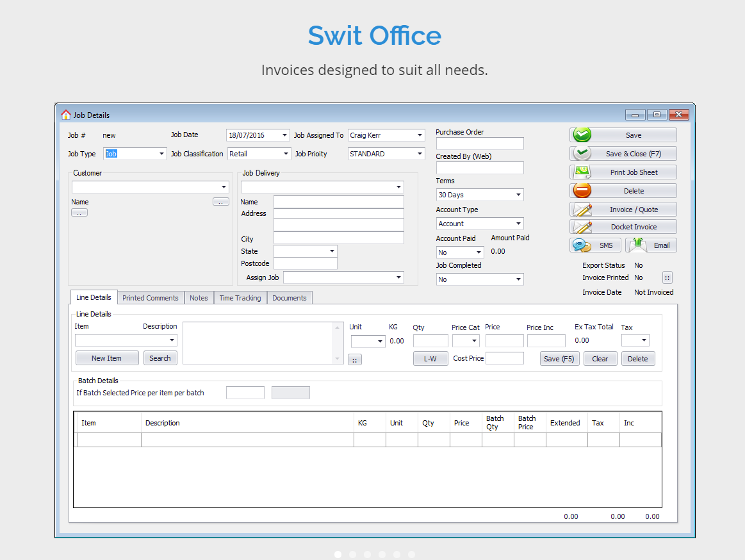Click the red Delete job button

[x=623, y=191]
